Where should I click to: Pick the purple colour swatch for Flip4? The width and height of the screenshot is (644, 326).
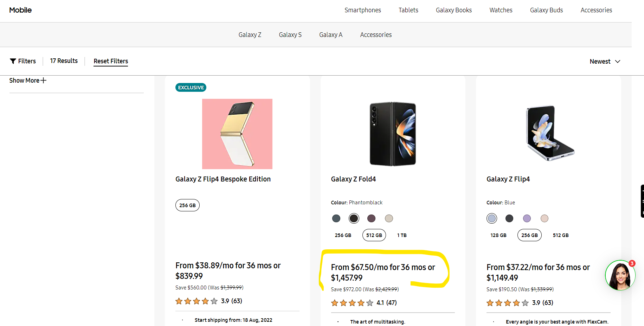[527, 218]
